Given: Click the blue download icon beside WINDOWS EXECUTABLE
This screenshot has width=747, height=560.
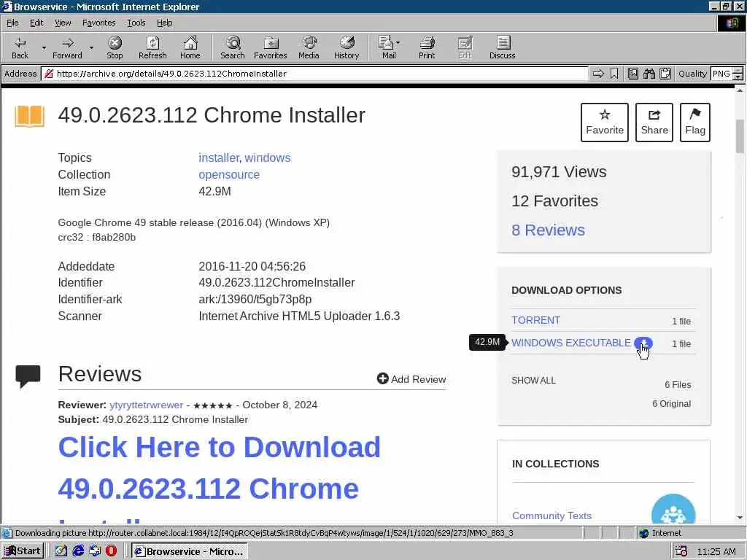Looking at the screenshot, I should (643, 343).
